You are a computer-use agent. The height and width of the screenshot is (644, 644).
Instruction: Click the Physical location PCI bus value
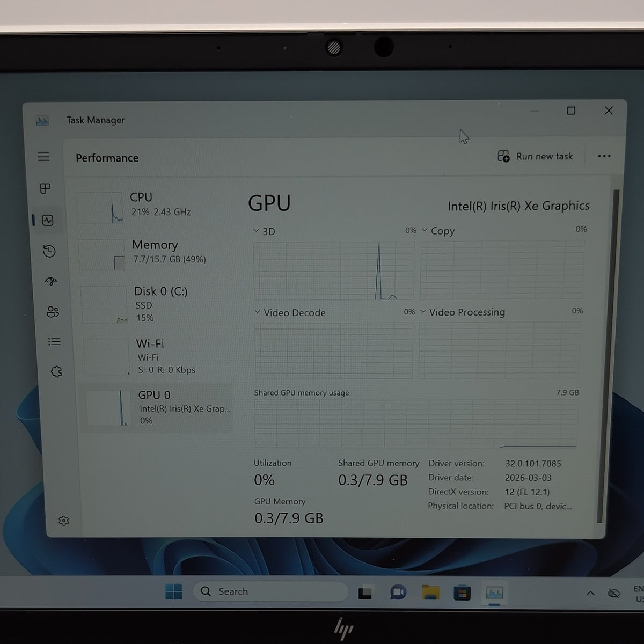538,506
